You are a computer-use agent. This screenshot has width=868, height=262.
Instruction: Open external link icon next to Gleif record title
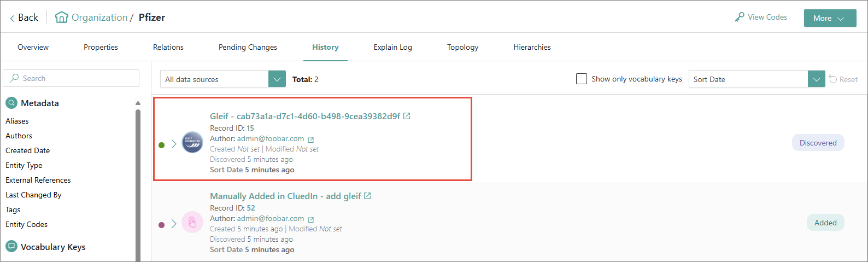407,116
